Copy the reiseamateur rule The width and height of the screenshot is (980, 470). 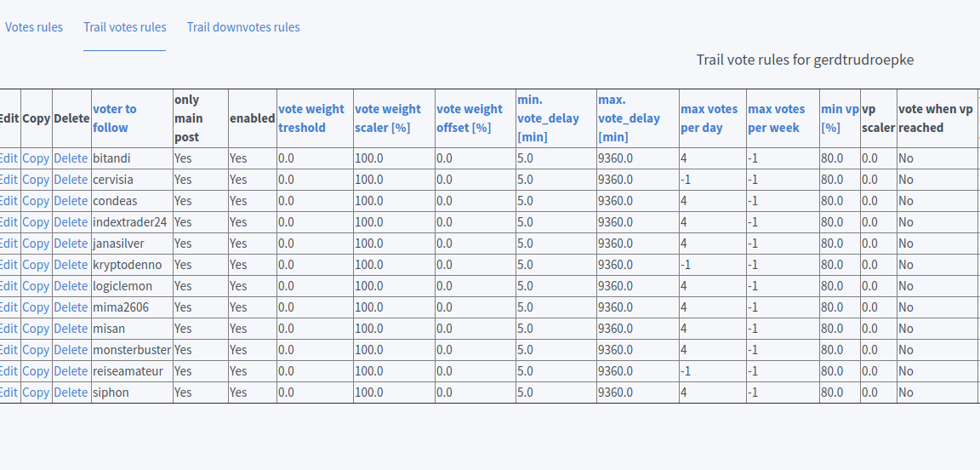coord(36,371)
